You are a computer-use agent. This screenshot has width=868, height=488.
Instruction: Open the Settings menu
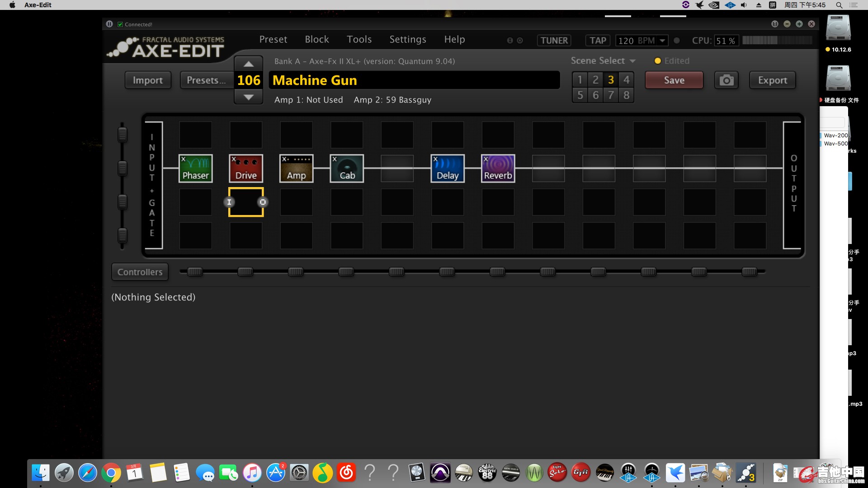408,39
